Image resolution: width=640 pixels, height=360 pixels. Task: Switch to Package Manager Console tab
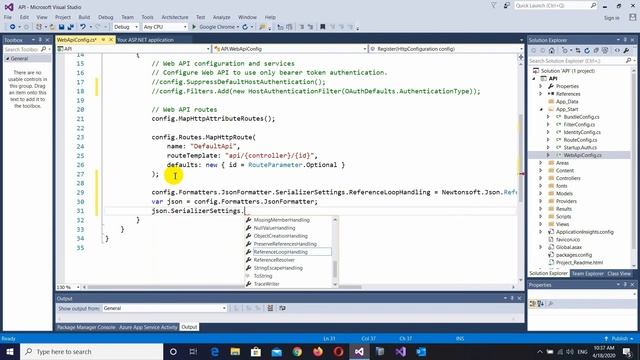click(x=87, y=327)
